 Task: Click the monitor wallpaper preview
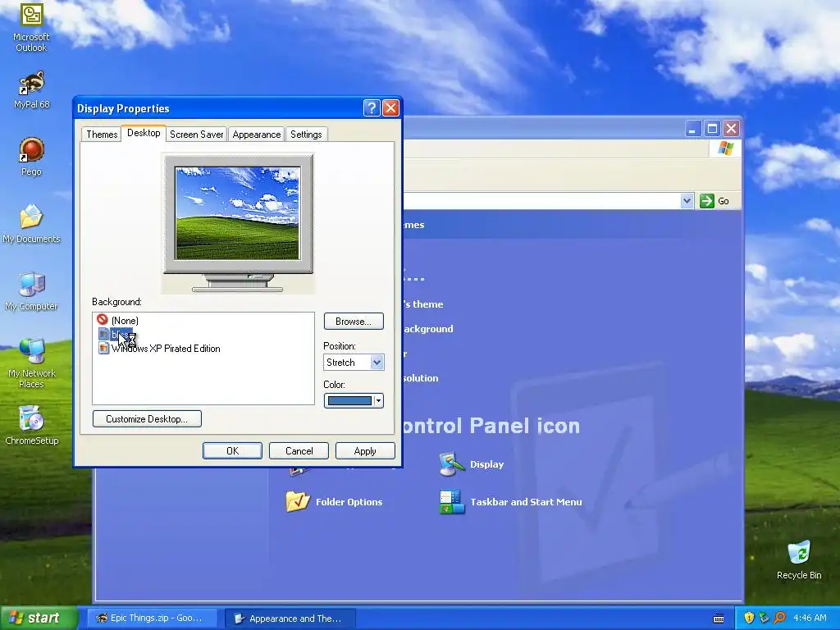point(237,212)
